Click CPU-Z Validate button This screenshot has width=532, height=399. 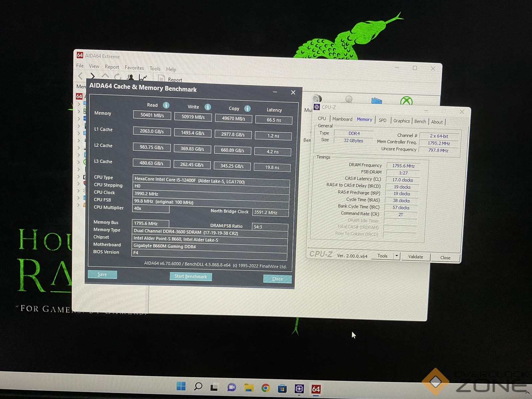pos(416,257)
